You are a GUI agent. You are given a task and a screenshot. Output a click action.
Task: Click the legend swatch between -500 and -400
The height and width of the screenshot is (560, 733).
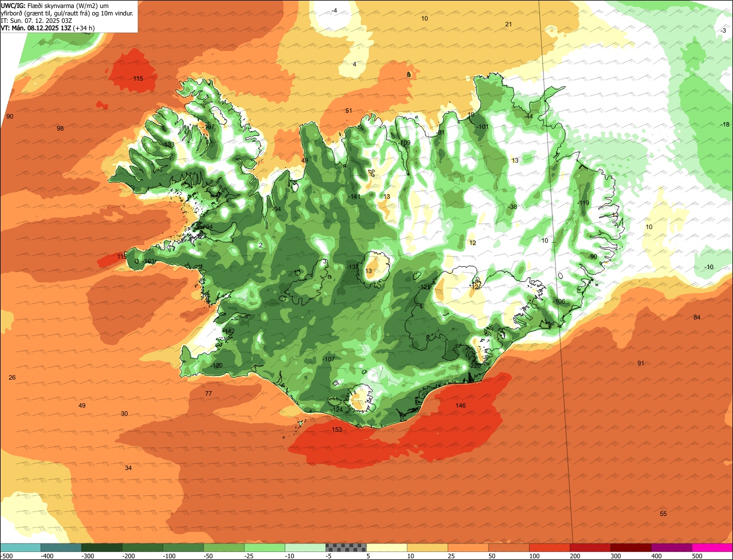coord(21,547)
